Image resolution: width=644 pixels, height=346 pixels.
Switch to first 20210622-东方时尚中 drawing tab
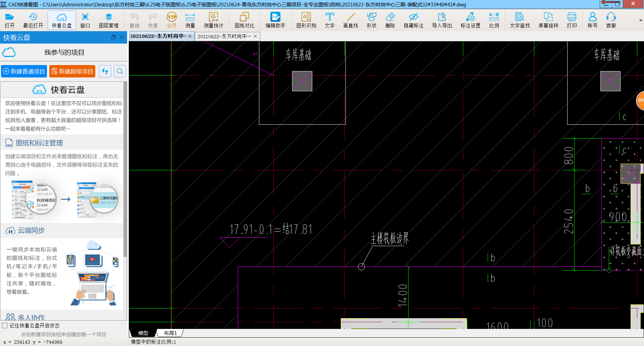coord(158,36)
